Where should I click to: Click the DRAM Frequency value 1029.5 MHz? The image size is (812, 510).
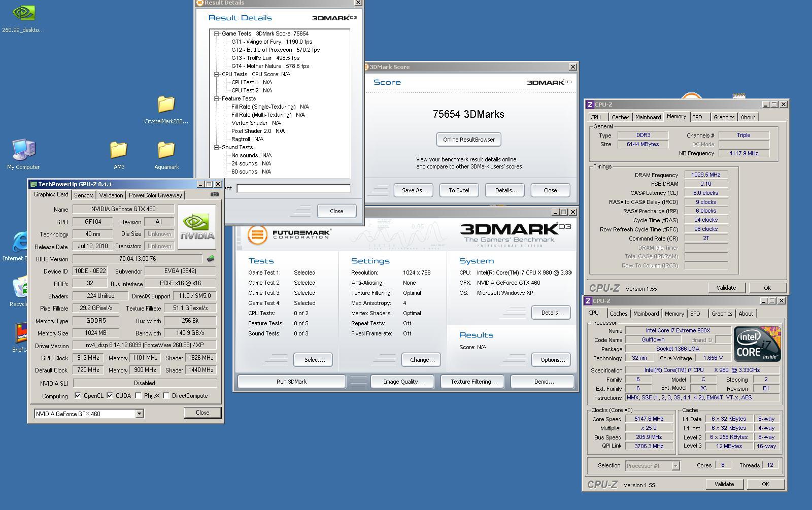706,175
